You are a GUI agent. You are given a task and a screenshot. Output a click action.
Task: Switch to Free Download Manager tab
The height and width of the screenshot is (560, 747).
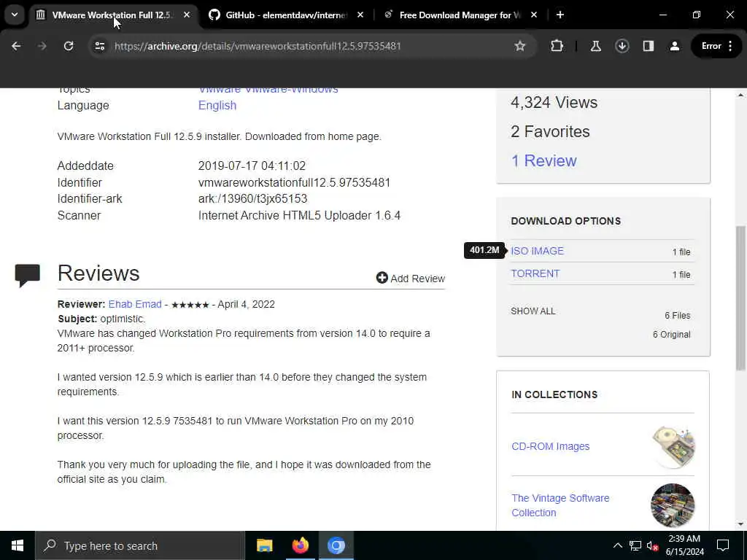coord(460,15)
